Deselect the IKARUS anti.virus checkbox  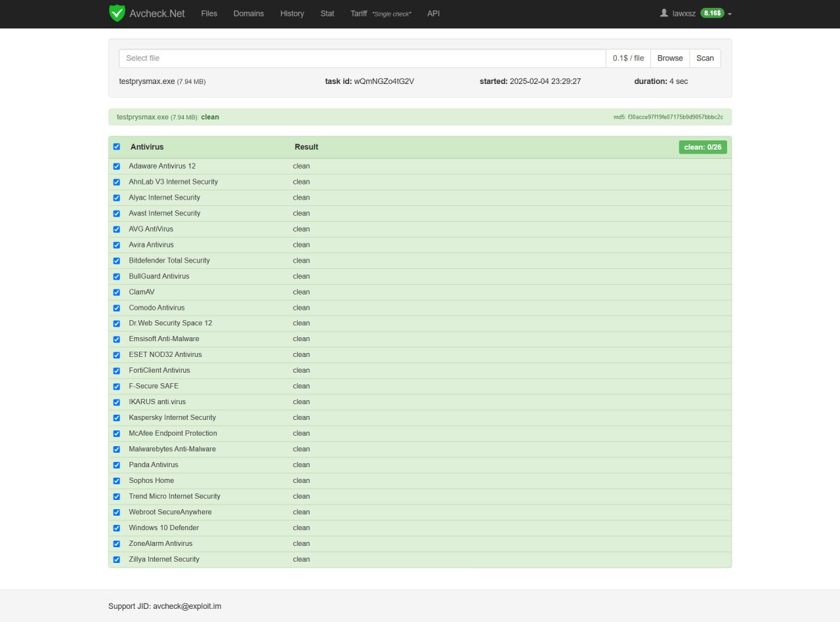tap(117, 402)
